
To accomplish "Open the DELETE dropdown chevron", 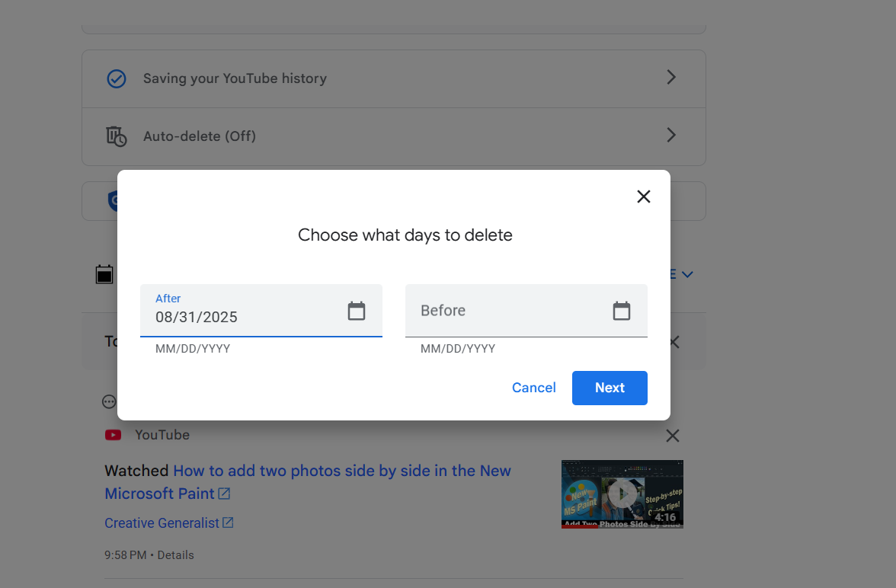I will [687, 274].
